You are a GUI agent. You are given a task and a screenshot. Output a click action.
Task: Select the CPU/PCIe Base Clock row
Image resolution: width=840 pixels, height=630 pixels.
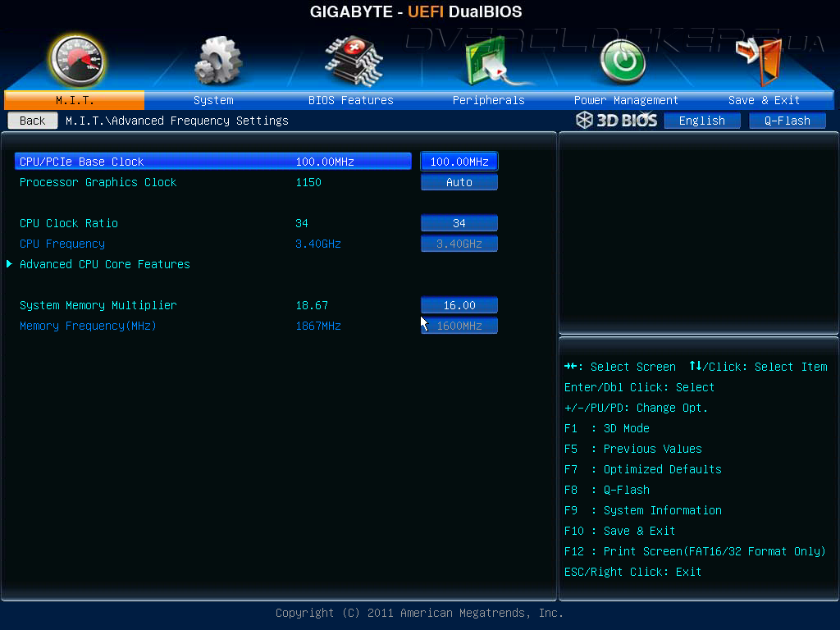click(213, 162)
